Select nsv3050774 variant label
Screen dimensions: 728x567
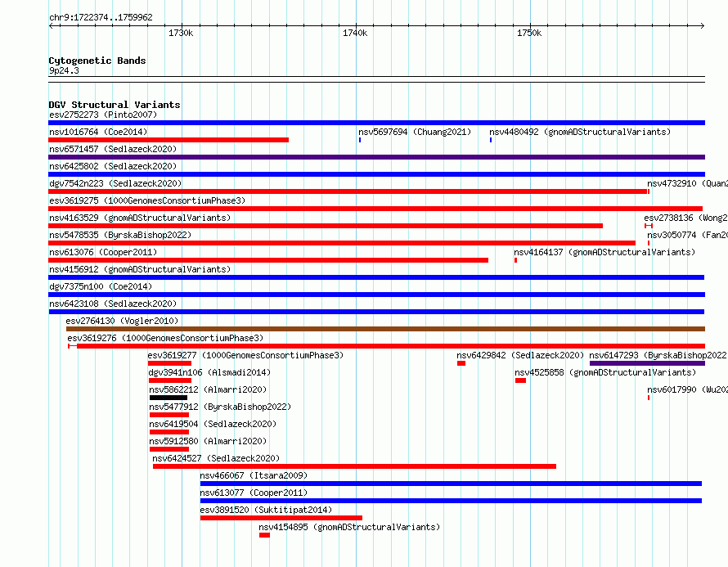point(688,235)
